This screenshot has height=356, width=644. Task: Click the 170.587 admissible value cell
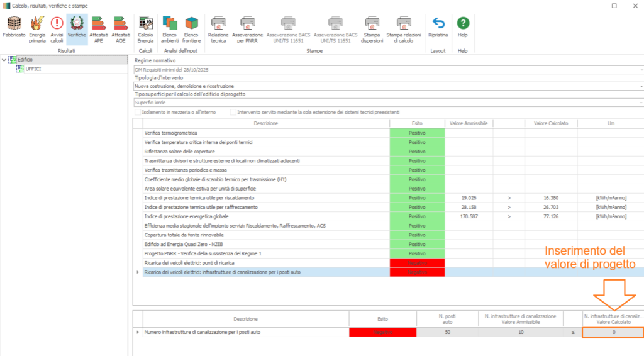(469, 216)
